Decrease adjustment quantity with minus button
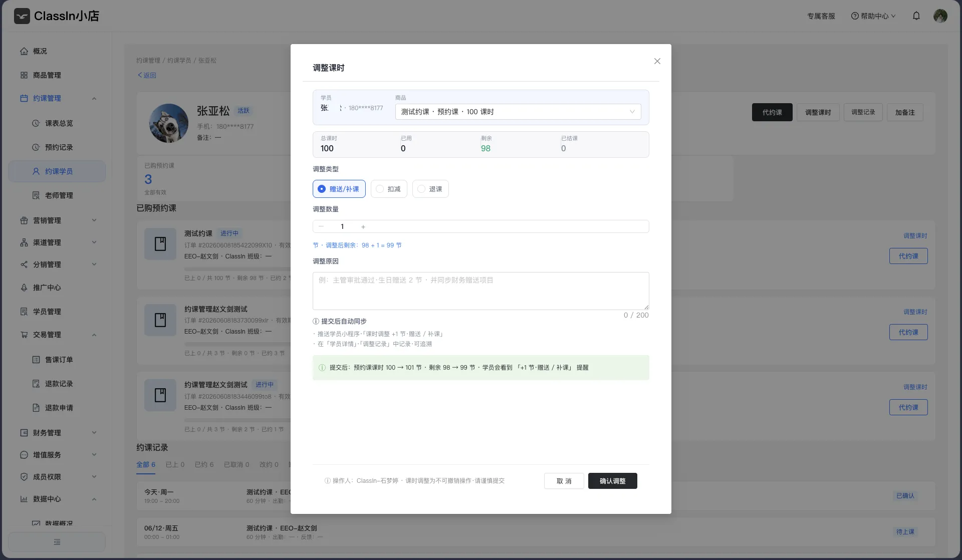962x560 pixels. click(321, 226)
